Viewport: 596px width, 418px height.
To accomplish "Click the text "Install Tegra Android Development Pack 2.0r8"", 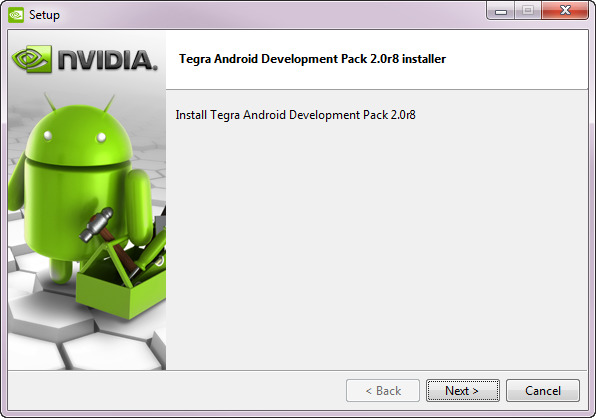I will click(x=295, y=115).
